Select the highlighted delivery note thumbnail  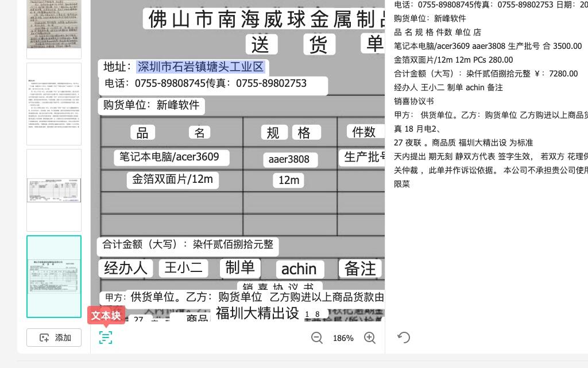[x=54, y=277]
